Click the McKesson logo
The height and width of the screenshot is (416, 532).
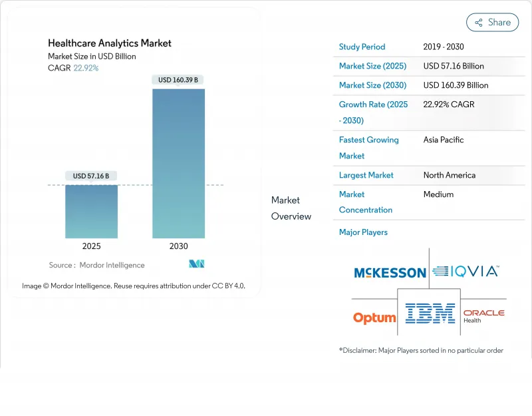[x=390, y=272]
